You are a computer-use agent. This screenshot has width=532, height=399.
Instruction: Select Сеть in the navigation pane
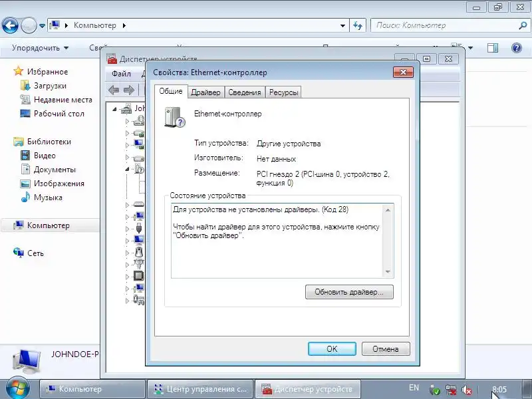click(x=35, y=253)
